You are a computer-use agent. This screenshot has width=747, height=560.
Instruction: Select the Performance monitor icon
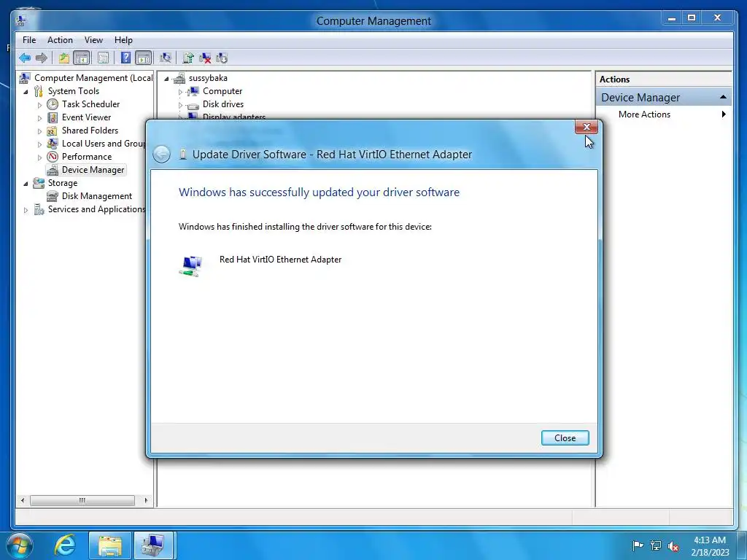coord(53,157)
